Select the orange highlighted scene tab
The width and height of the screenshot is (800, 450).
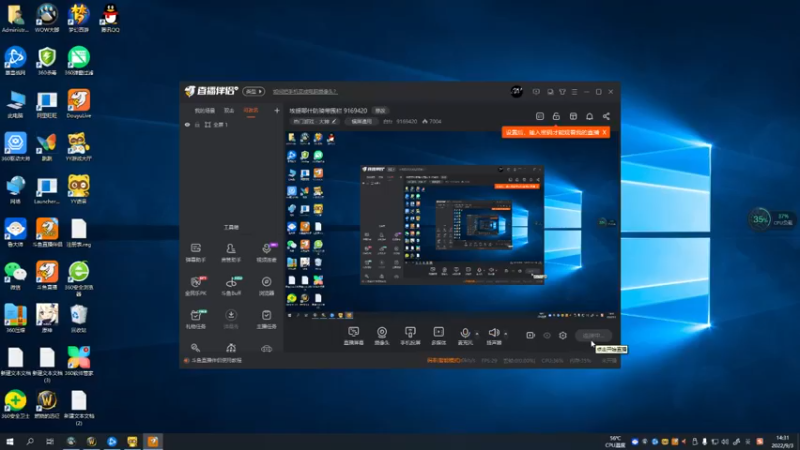(251, 110)
